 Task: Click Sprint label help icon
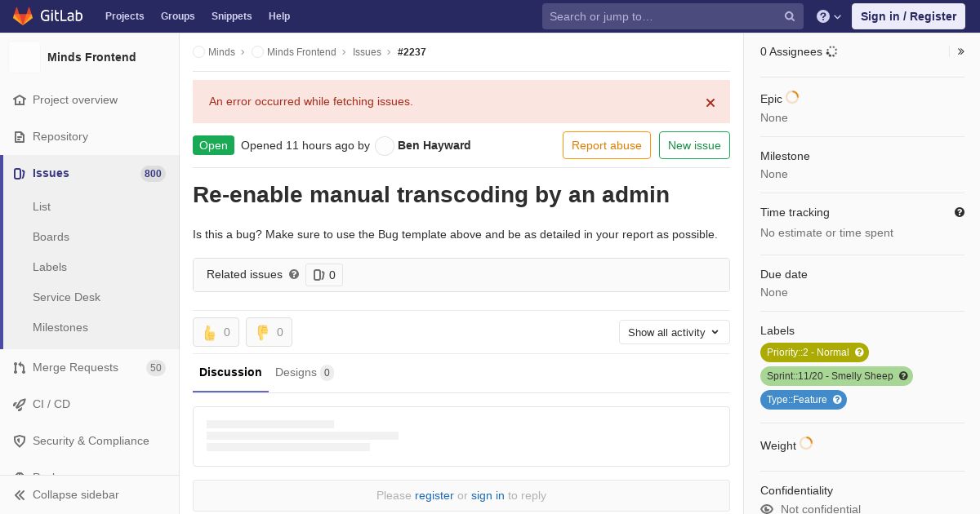click(x=903, y=376)
